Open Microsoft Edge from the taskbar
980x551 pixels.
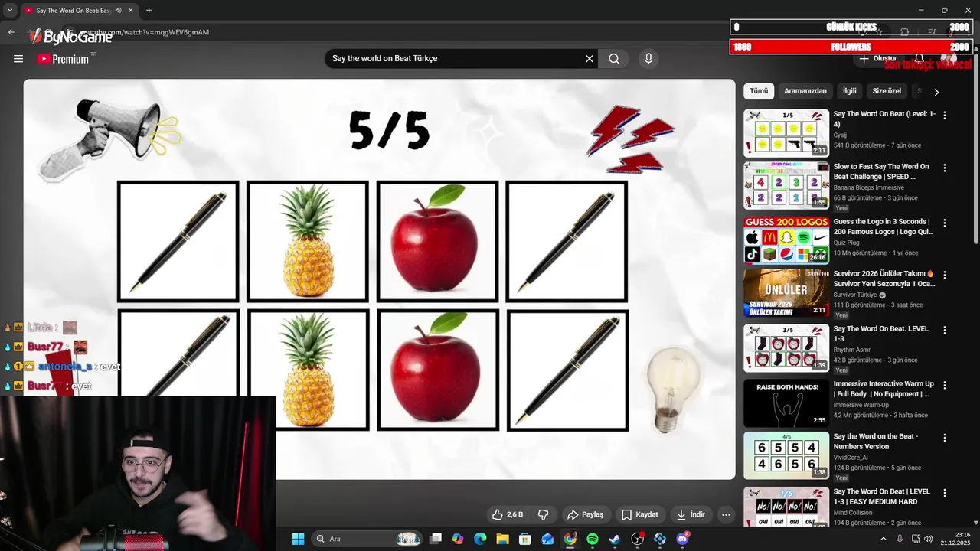pyautogui.click(x=480, y=539)
